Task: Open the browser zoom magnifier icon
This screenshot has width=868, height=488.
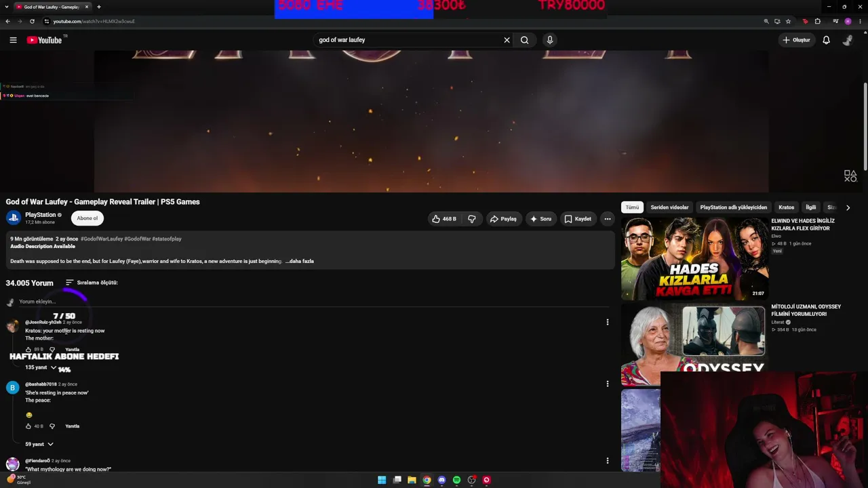Action: 766,21
